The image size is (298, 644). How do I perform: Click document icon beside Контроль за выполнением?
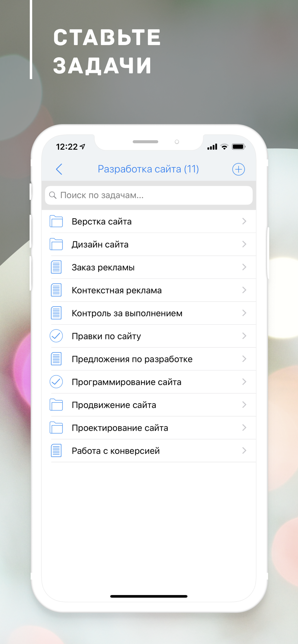pos(56,313)
